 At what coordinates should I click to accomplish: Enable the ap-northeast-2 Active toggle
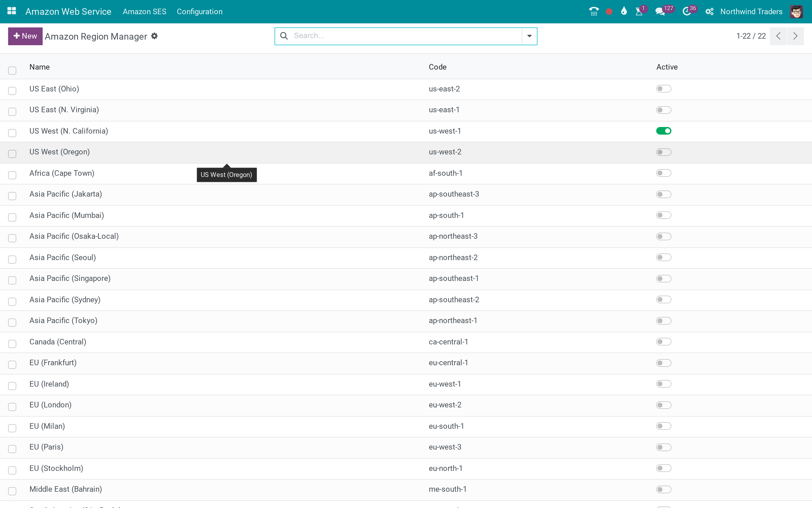(663, 257)
